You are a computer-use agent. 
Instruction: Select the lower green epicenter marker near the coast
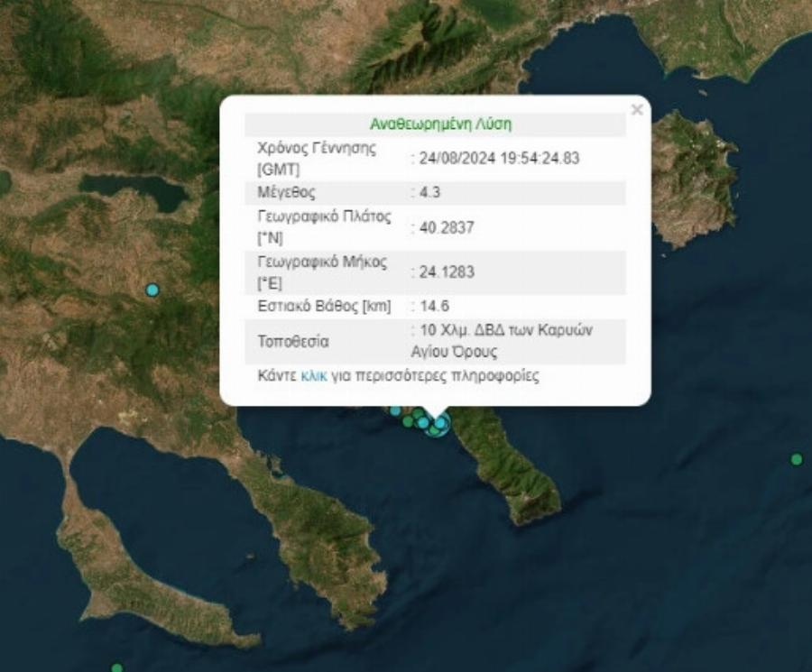(433, 430)
